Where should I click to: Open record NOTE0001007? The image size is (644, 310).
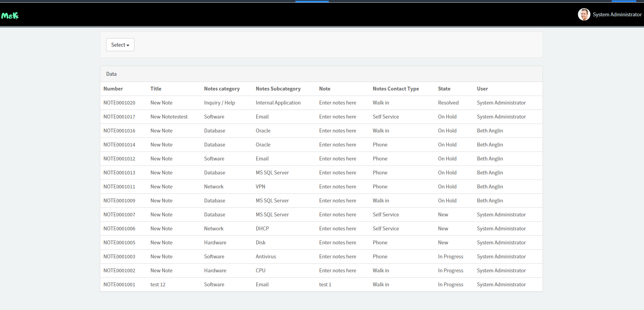[x=119, y=214]
